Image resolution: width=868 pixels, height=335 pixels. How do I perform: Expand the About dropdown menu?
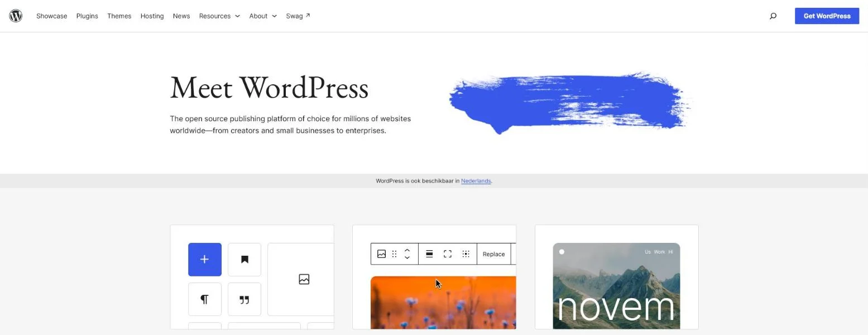(x=263, y=16)
